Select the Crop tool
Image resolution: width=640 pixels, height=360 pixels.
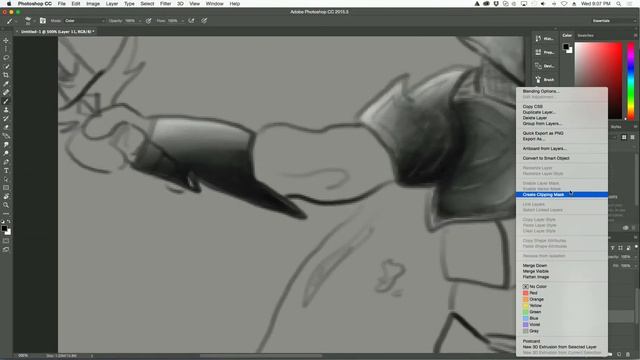[6, 75]
